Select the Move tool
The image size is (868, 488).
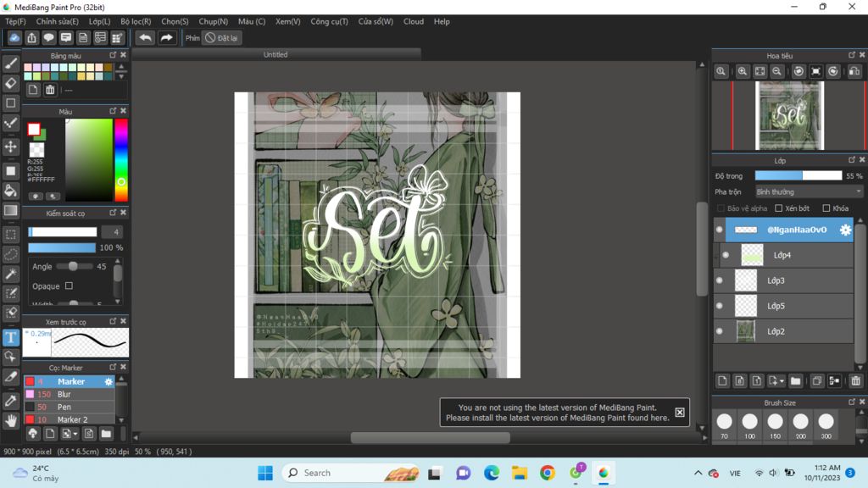[10, 147]
